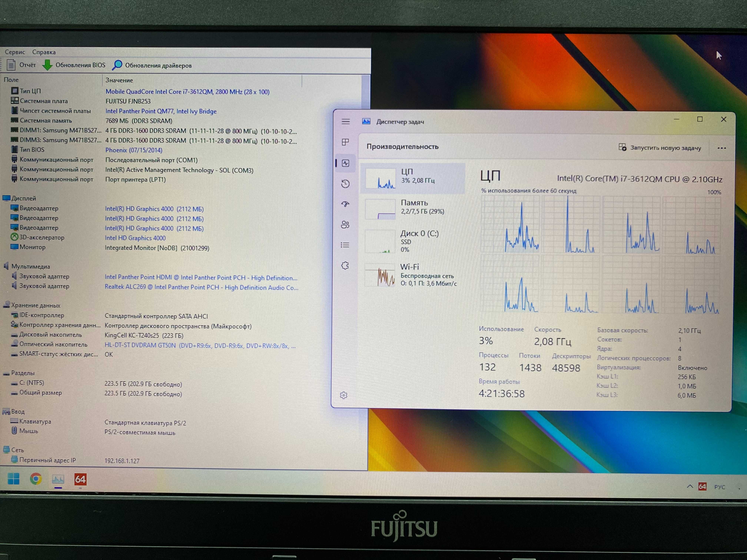Click Дисплей section header

pos(19,198)
